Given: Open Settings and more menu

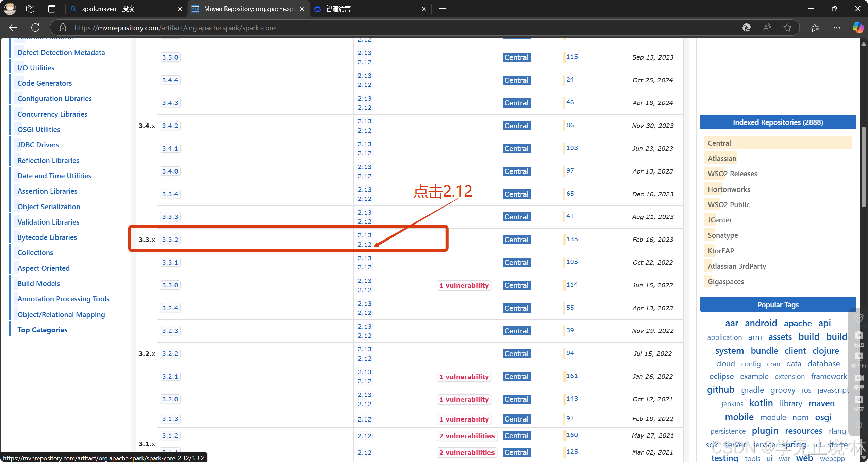Looking at the screenshot, I should point(837,28).
